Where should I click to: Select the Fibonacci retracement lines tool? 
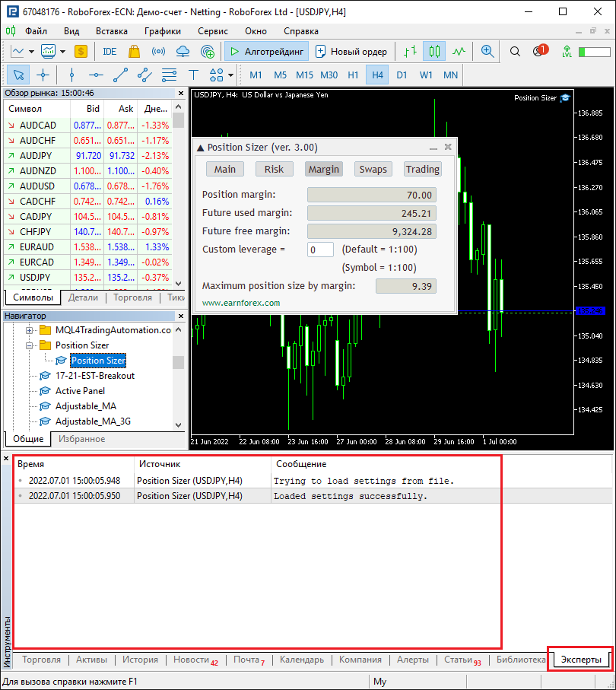tap(169, 75)
